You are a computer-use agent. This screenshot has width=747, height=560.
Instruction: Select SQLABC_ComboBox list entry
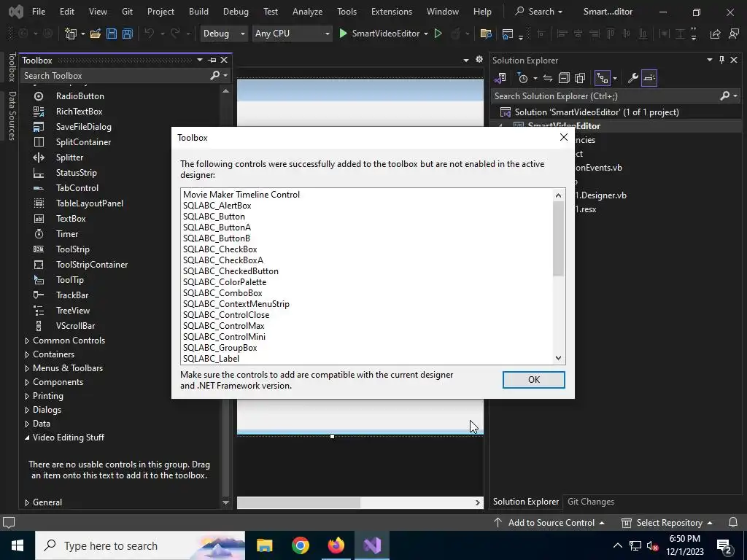pos(222,293)
